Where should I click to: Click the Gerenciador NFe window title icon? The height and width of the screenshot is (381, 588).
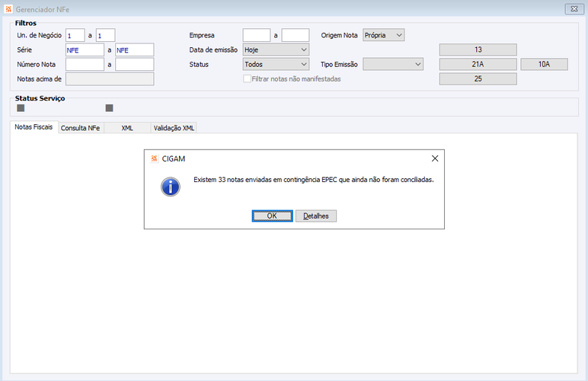click(x=8, y=9)
